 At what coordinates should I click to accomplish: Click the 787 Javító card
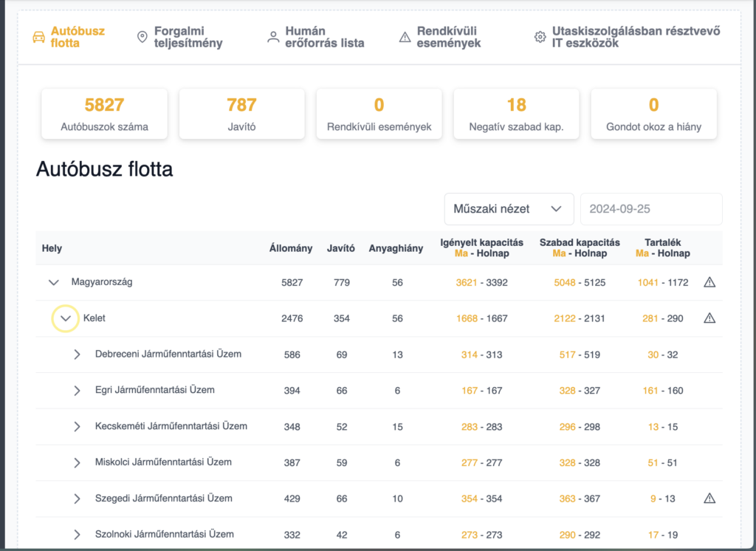point(241,114)
